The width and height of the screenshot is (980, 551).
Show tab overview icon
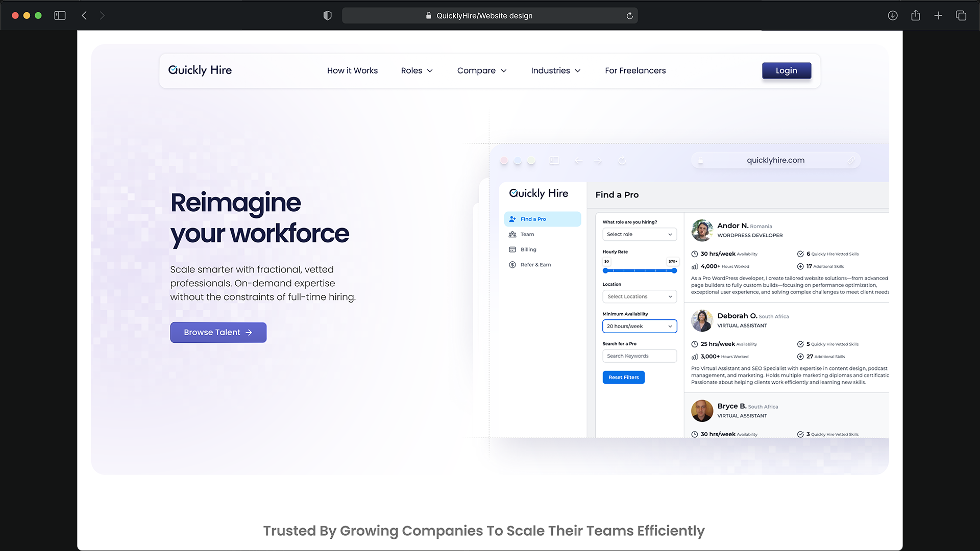(x=961, y=15)
